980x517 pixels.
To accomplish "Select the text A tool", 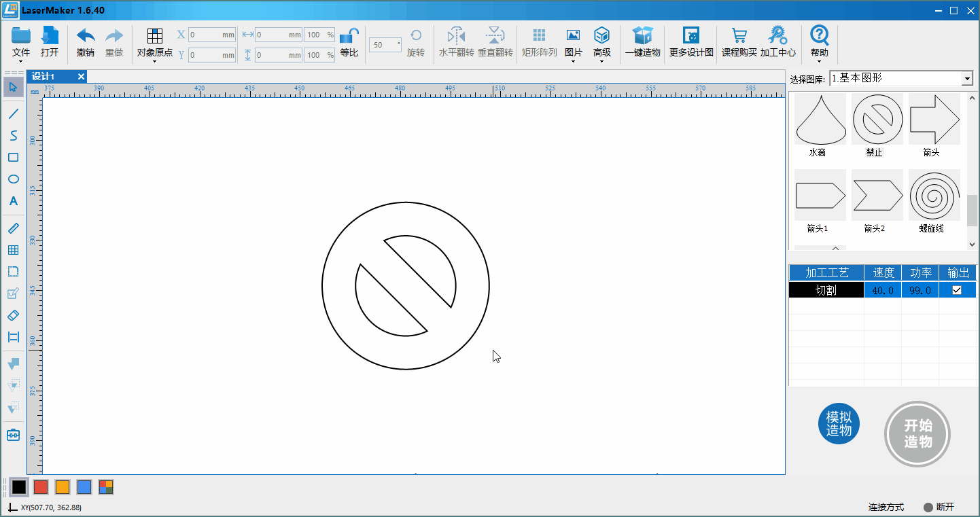I will (14, 201).
